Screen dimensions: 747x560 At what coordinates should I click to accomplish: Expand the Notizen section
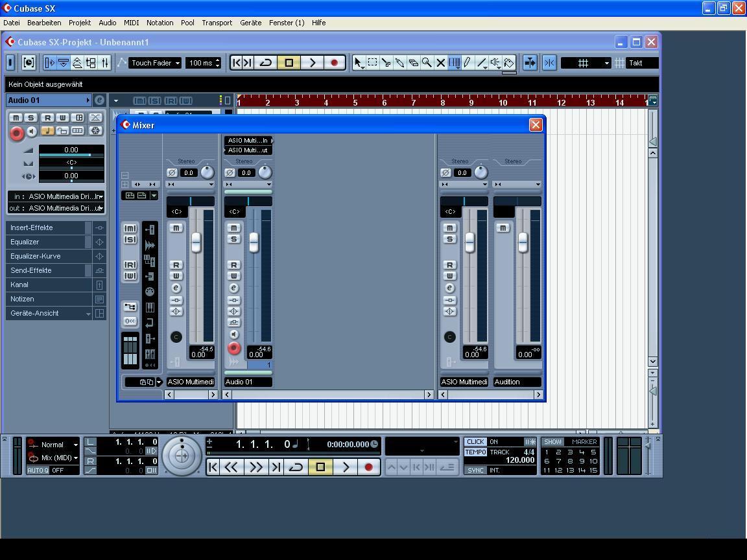click(x=49, y=299)
